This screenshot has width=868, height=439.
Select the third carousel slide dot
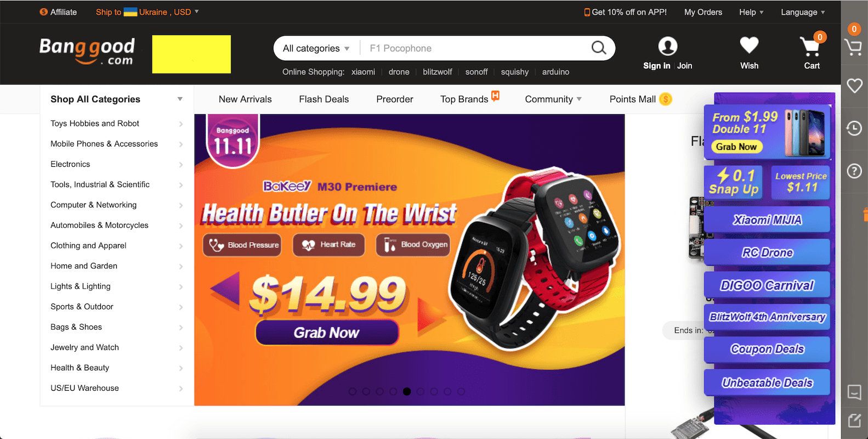[x=379, y=391]
